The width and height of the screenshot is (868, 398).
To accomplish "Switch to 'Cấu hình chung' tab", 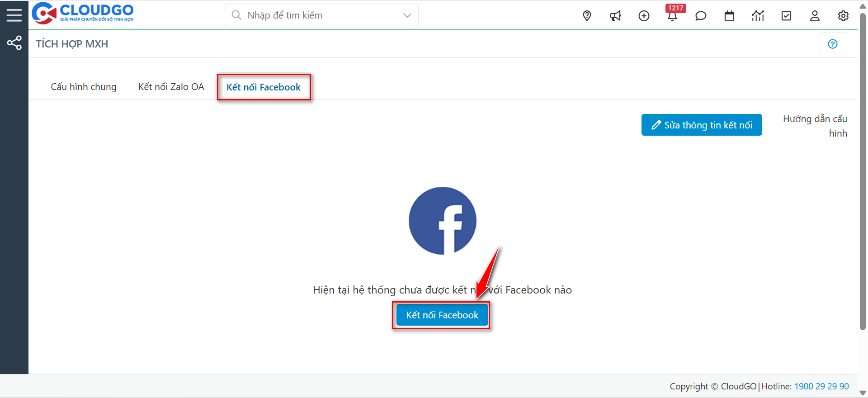I will point(84,87).
